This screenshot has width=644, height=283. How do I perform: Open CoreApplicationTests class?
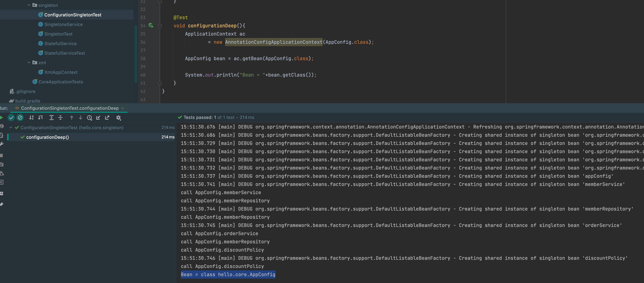click(61, 82)
